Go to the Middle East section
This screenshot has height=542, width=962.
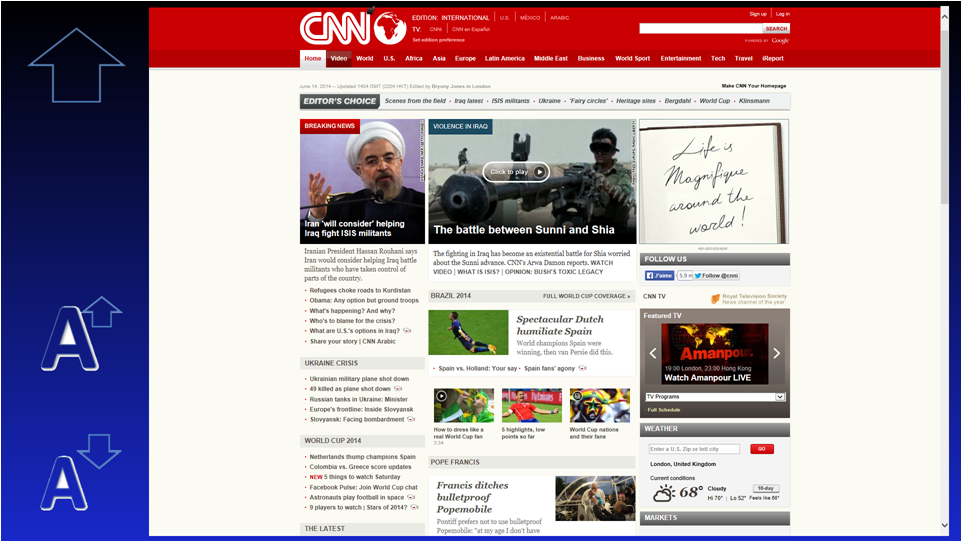click(551, 58)
